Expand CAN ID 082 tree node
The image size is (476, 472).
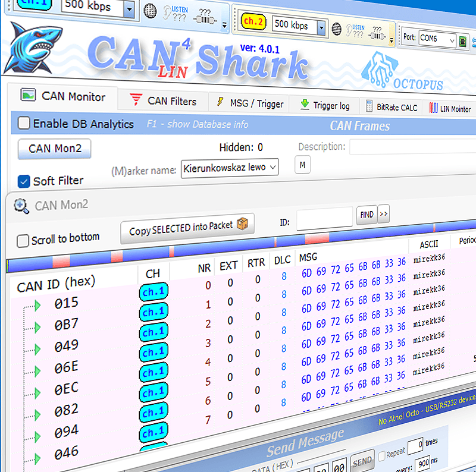(x=37, y=415)
